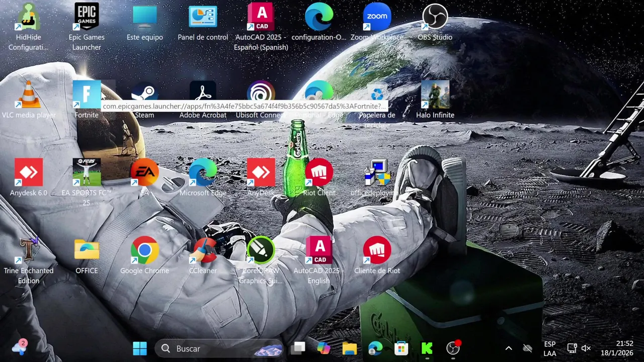Switch to OBS Studio in the taskbar
Viewport: 644px width, 362px height.
[453, 348]
